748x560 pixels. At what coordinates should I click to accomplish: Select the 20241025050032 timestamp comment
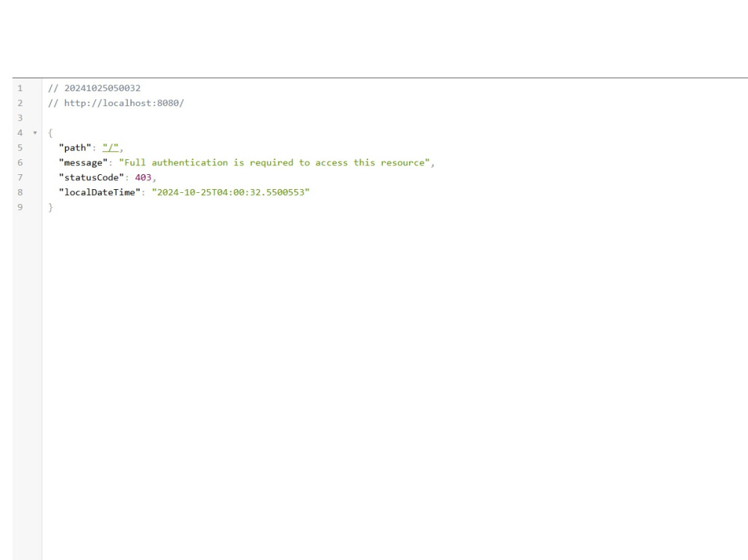pyautogui.click(x=94, y=88)
